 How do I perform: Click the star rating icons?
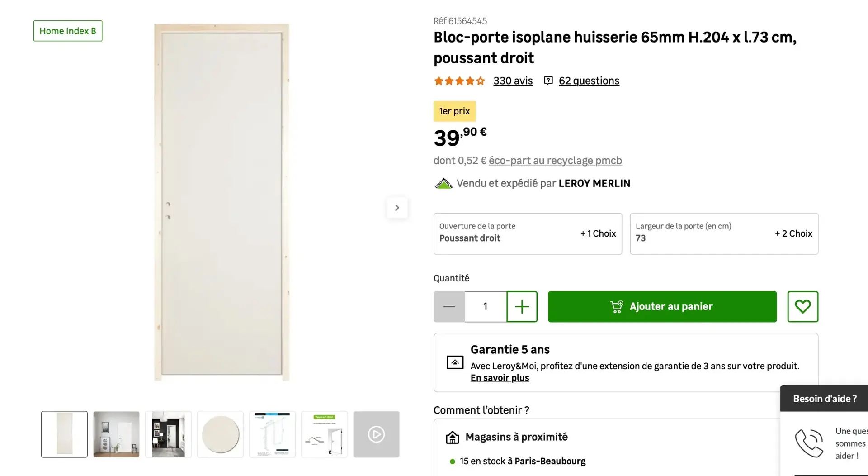point(459,81)
